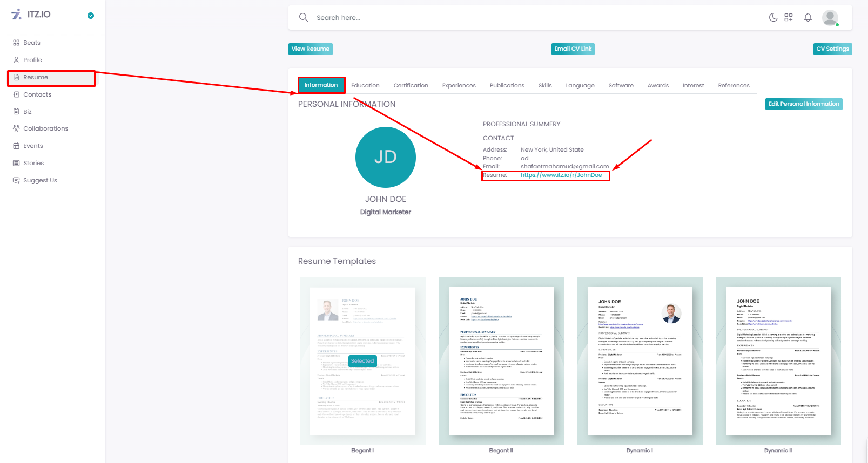Select the Elegant II resume template
Image resolution: width=868 pixels, height=463 pixels.
(x=501, y=361)
